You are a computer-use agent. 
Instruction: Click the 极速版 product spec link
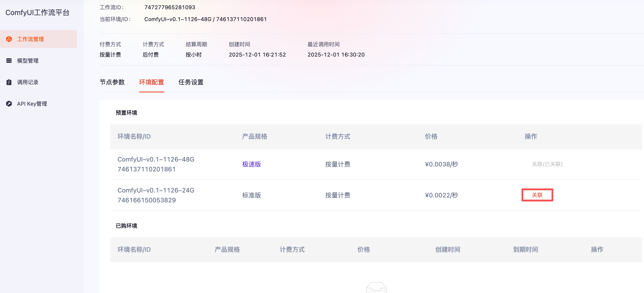pos(251,164)
